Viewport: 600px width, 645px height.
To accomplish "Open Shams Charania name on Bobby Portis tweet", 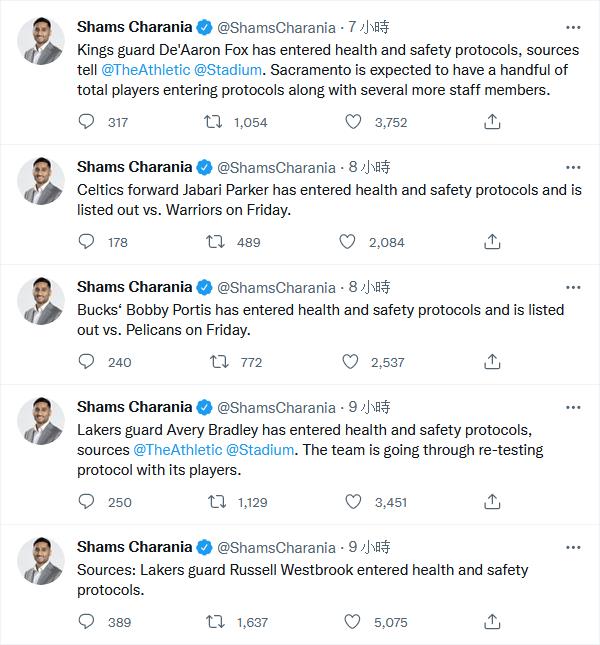I will (x=134, y=287).
